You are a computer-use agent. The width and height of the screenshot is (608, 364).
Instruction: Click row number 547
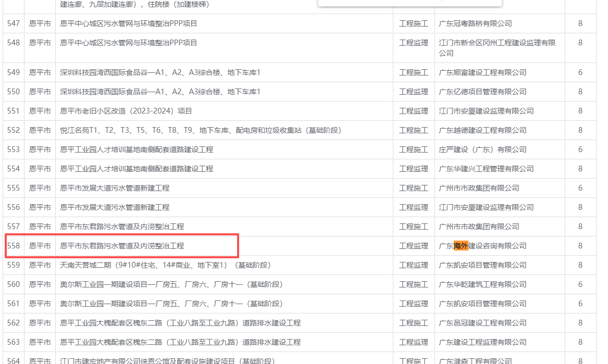[x=14, y=23]
